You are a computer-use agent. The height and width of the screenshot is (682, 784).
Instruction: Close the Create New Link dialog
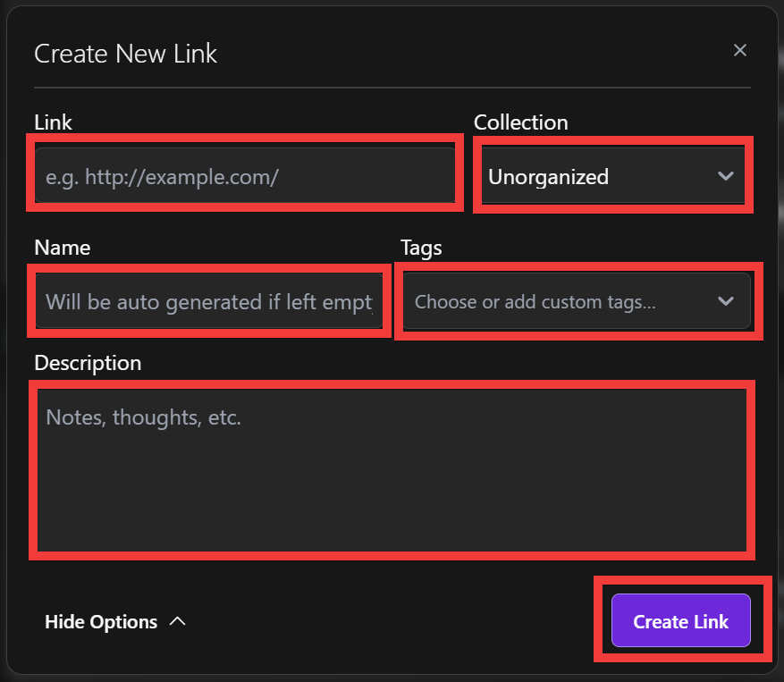click(739, 51)
